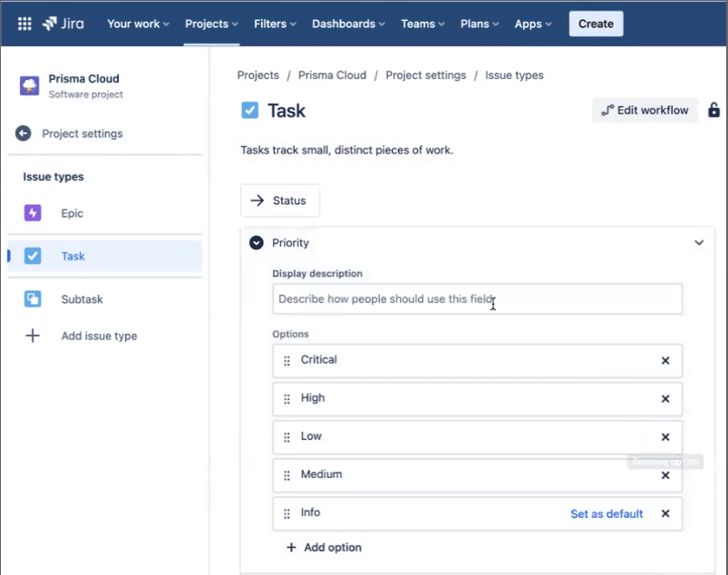Viewport: 728px width, 575px height.
Task: Remove the Critical priority option
Action: [665, 360]
